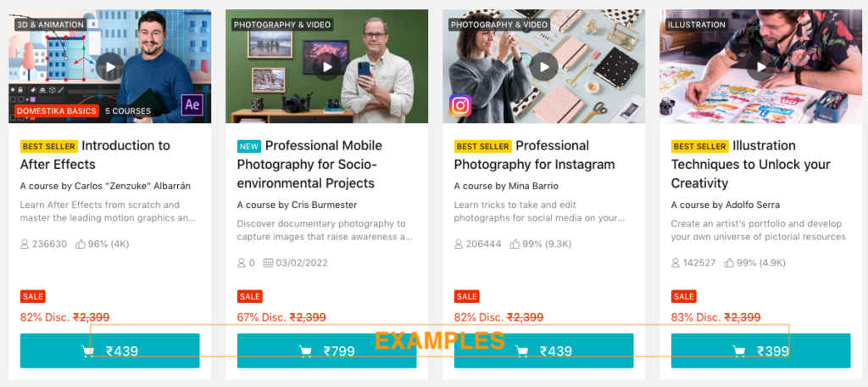Screen dimensions: 868x387
Task: Open the Domestika Basics badge
Action: pos(57,111)
